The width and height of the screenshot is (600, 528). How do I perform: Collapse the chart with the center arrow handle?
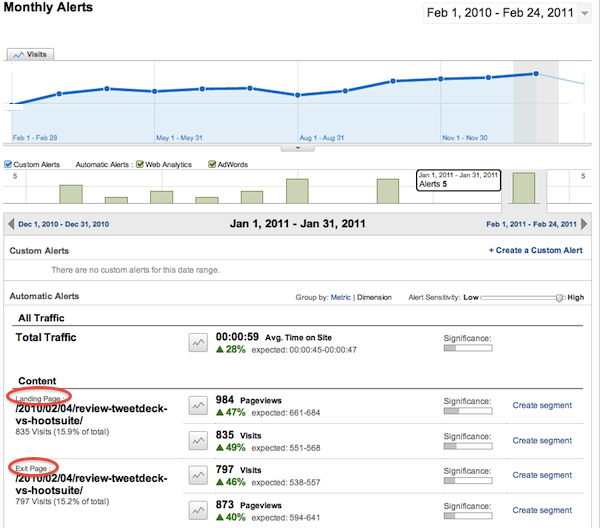click(x=295, y=148)
